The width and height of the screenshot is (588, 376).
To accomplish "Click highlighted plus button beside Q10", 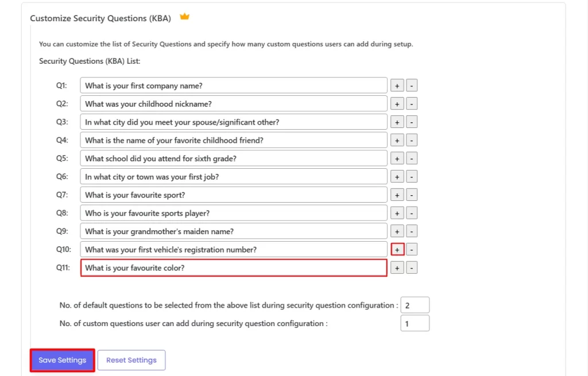I will 397,250.
